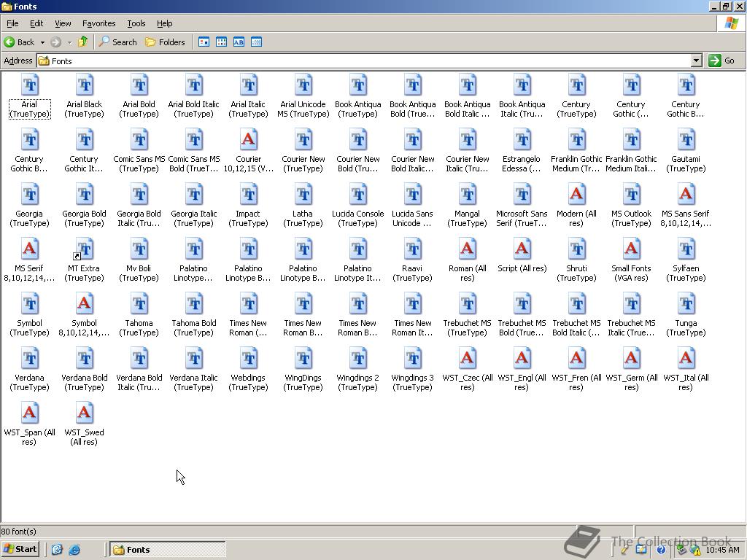Toggle the Folders pane button
This screenshot has height=560, width=747.
pos(165,42)
